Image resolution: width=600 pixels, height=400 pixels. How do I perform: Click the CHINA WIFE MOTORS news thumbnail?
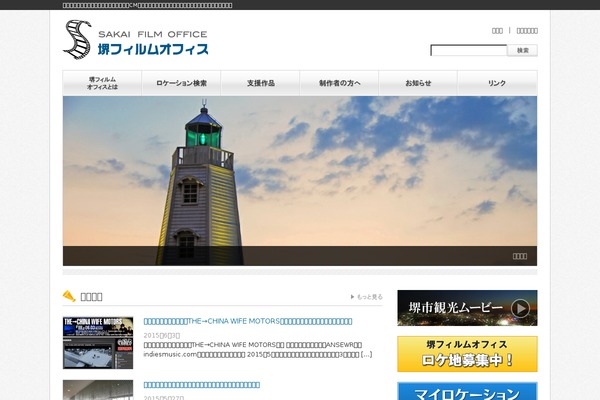pos(98,343)
